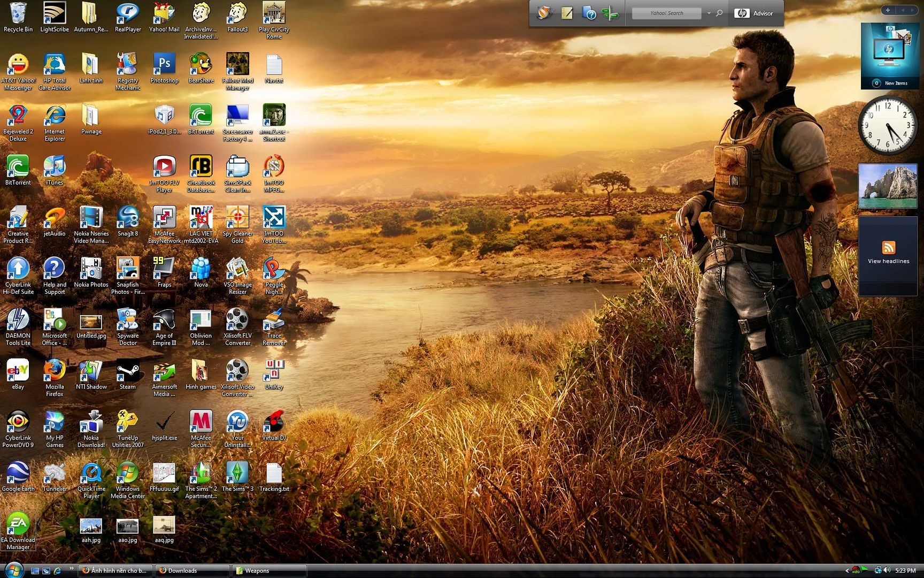Select the aah.jpg image file

pyautogui.click(x=91, y=530)
